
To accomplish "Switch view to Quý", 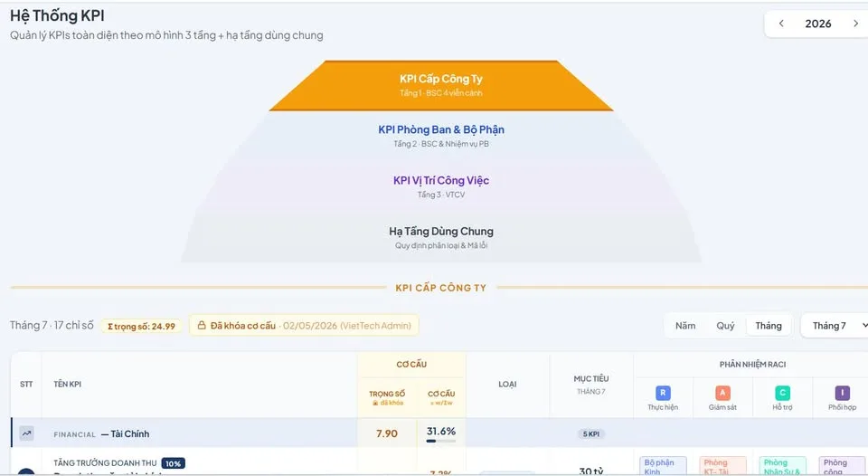I will tap(725, 326).
